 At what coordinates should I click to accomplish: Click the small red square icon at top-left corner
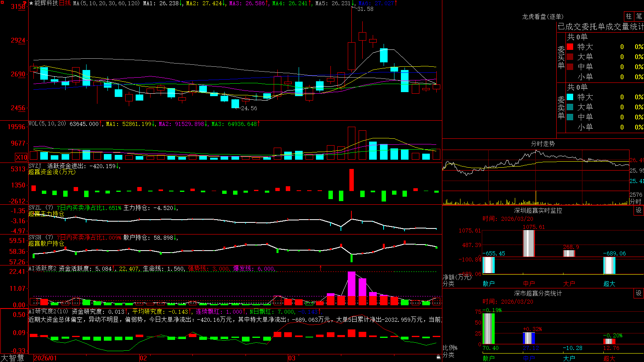(x=2, y=2)
